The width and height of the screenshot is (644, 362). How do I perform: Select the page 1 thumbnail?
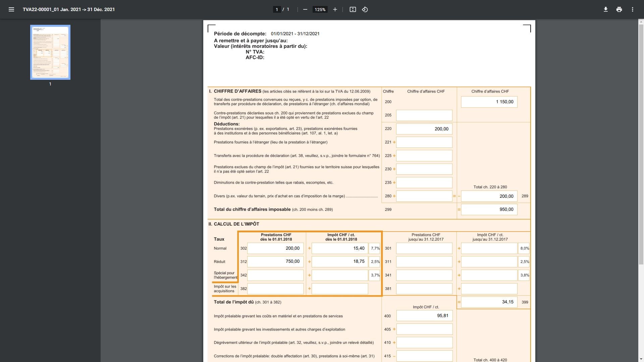[50, 52]
